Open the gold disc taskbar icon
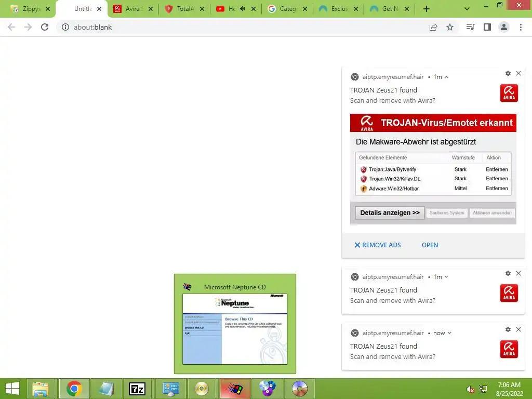The height and width of the screenshot is (399, 532). [202, 389]
